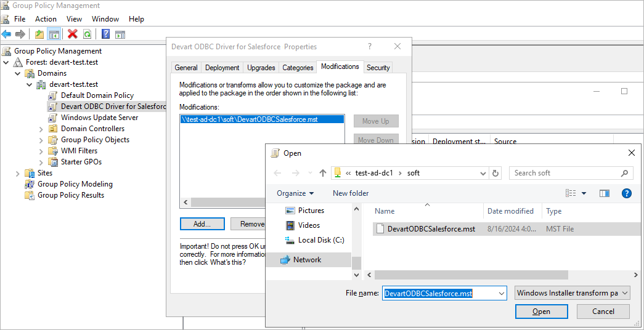Click the blue help icon in Open dialog

(626, 193)
